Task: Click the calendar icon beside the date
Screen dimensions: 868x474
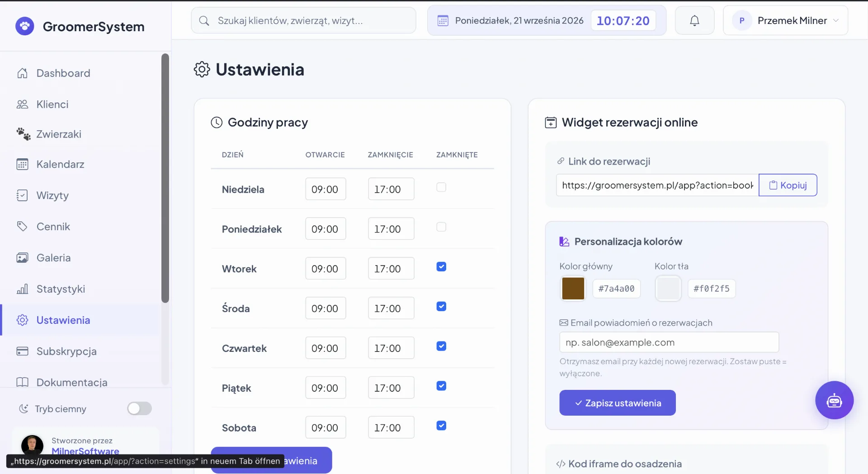Action: [443, 21]
